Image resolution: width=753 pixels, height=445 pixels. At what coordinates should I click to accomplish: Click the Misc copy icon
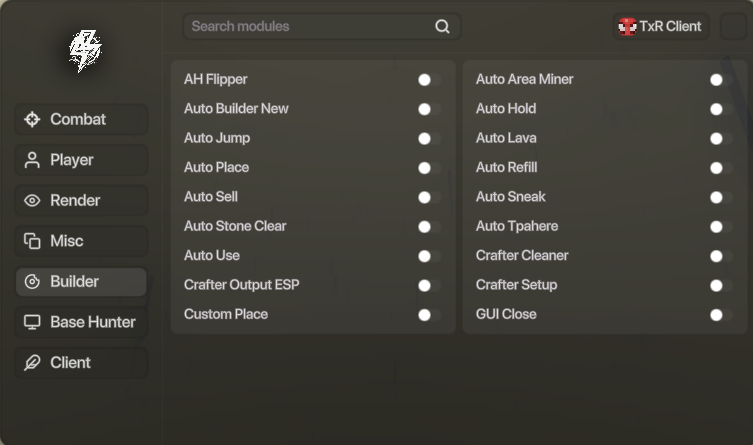(32, 241)
